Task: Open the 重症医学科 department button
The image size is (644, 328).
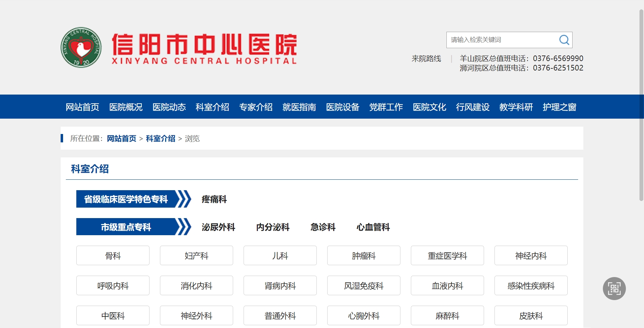Action: click(x=447, y=256)
